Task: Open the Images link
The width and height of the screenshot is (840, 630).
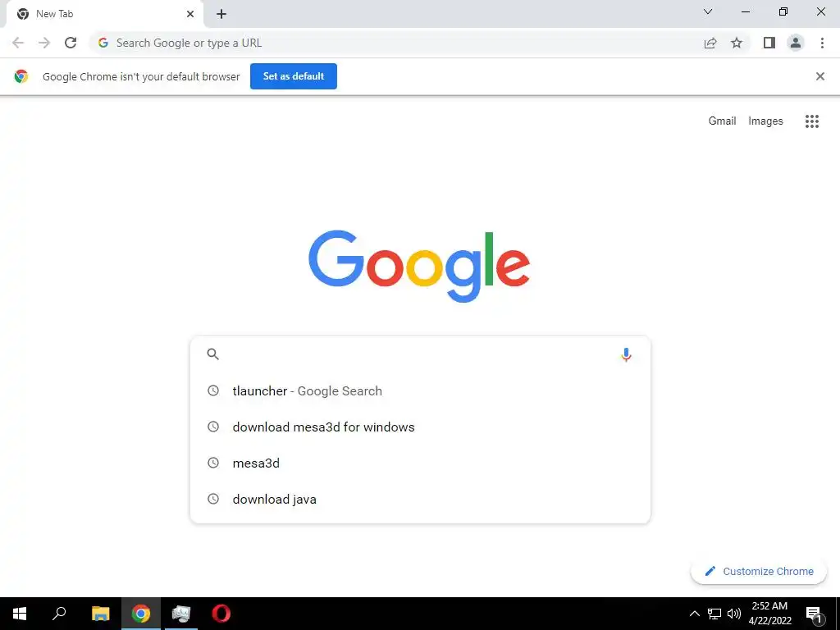Action: [765, 121]
